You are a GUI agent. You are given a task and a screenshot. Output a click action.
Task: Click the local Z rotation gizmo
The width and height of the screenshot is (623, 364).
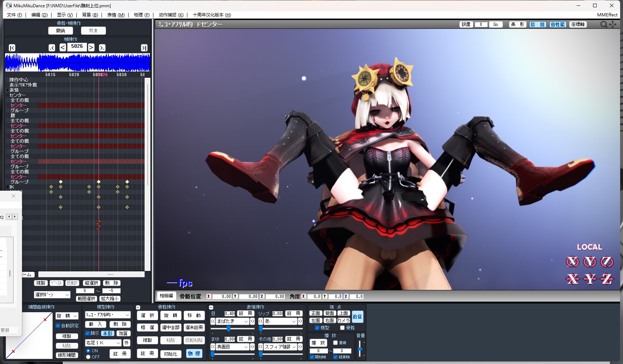(607, 262)
